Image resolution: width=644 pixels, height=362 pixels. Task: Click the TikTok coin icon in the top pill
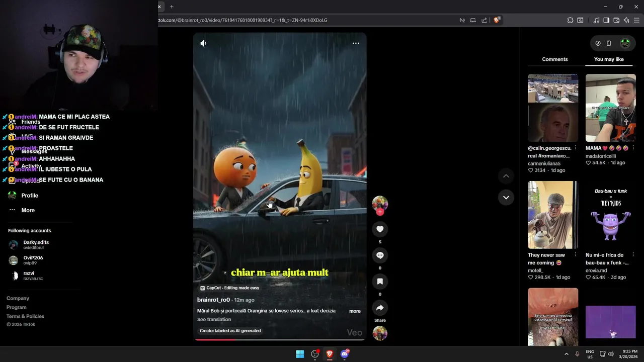tap(598, 43)
